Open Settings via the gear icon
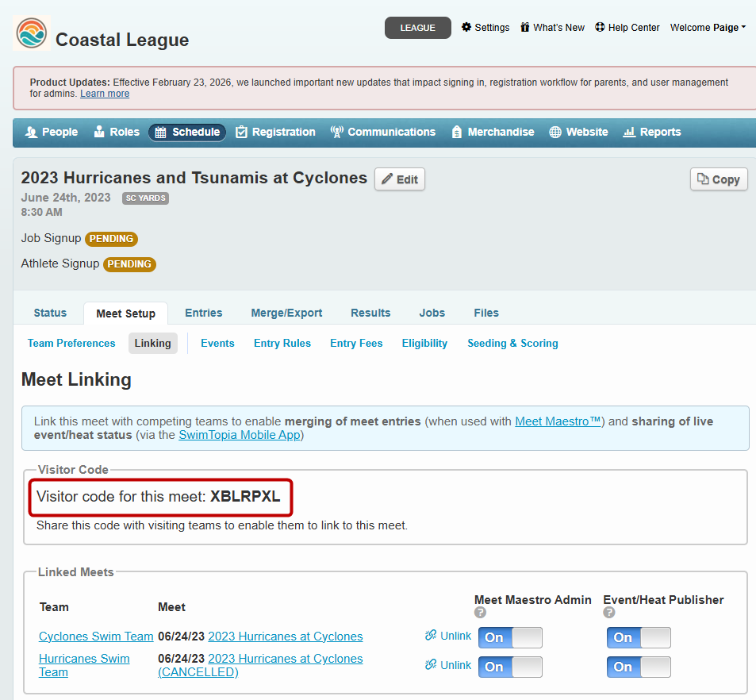 (x=466, y=27)
